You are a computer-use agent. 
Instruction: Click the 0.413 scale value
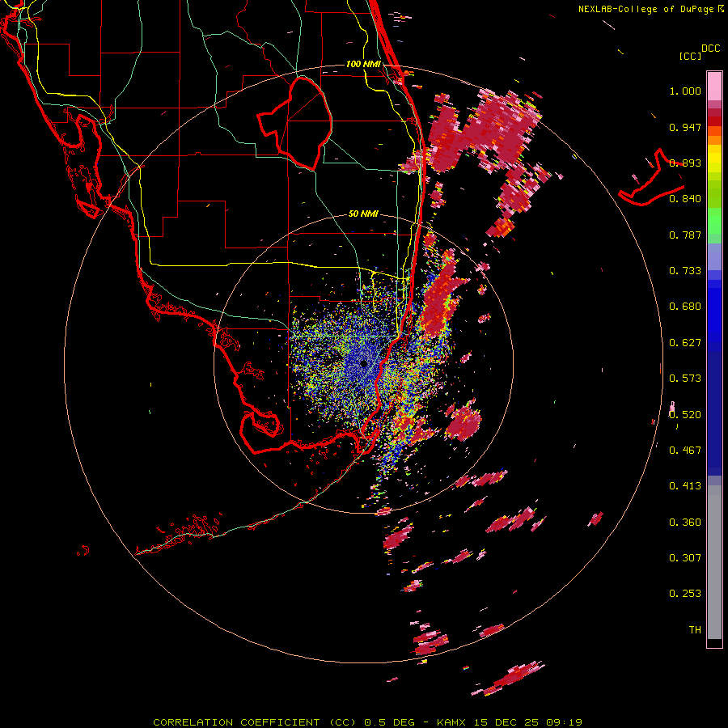(685, 486)
